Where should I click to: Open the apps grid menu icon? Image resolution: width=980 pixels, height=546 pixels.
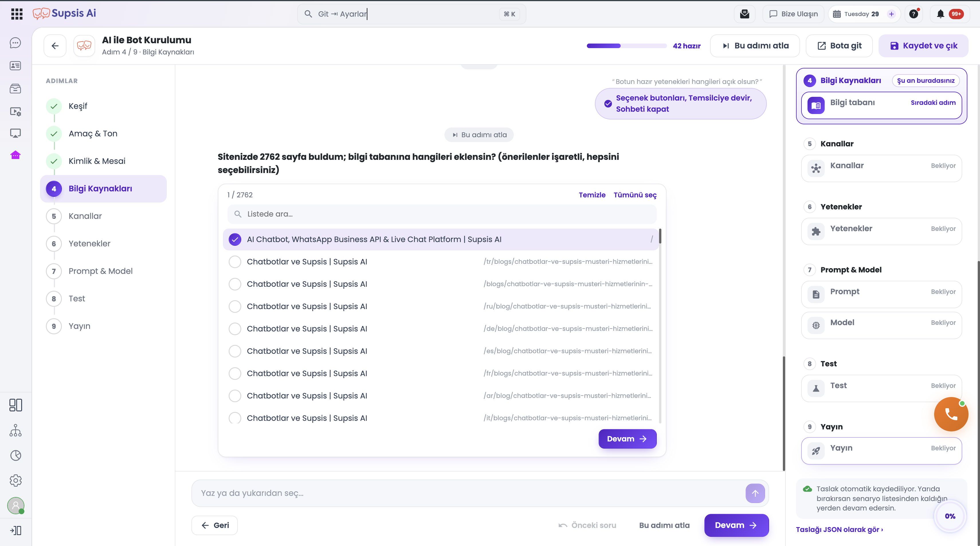pyautogui.click(x=17, y=14)
